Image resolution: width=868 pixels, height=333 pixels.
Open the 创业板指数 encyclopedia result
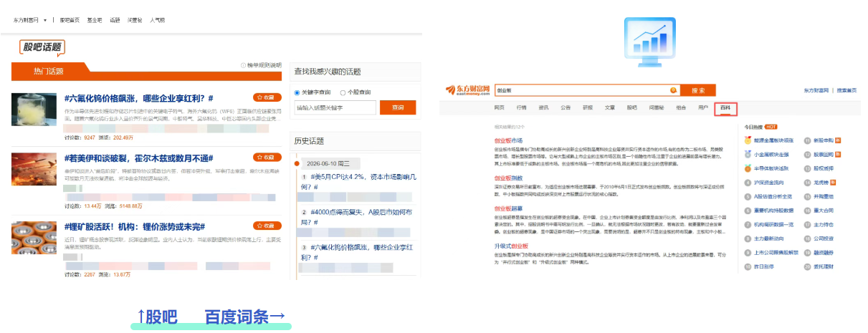coord(508,178)
